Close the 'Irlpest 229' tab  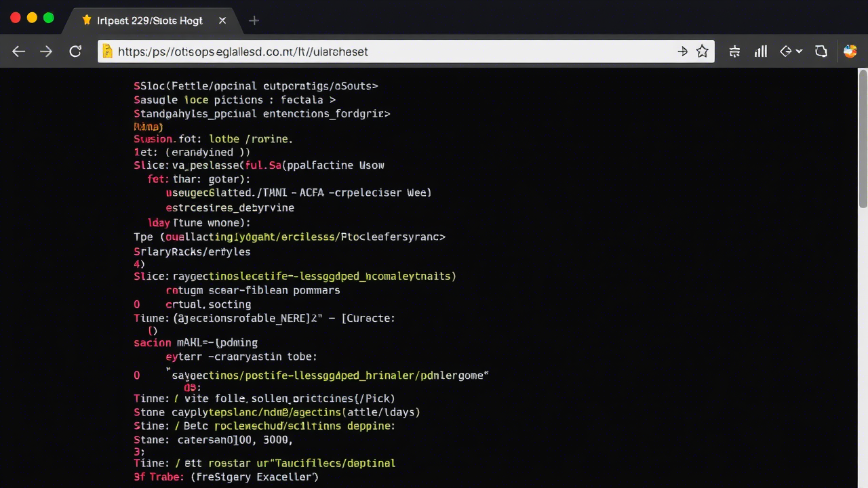tap(222, 20)
